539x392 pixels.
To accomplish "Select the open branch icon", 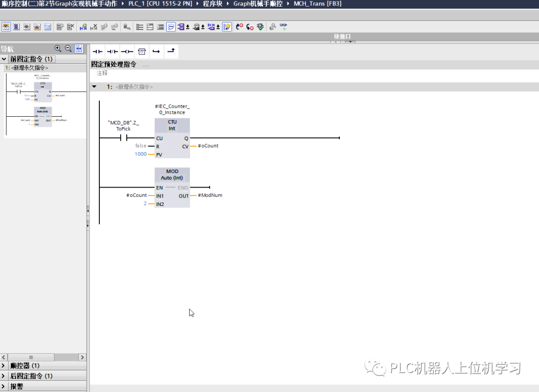I will pyautogui.click(x=156, y=51).
